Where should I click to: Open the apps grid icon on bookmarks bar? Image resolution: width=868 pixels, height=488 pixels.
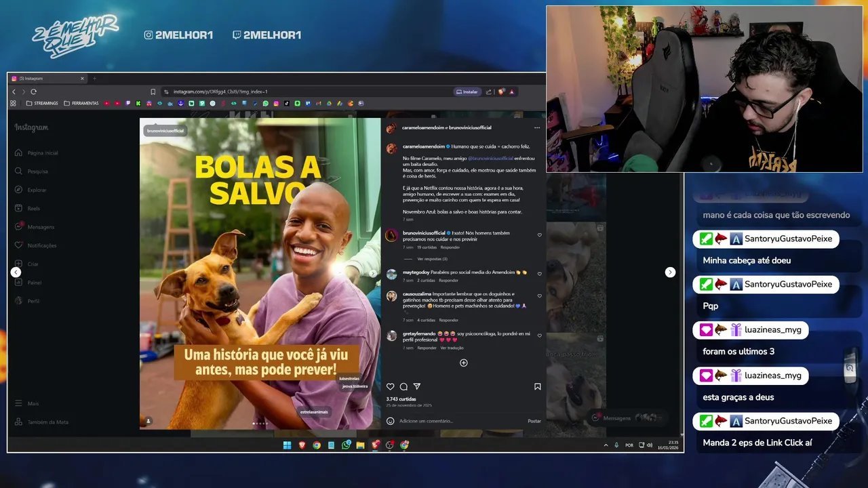pyautogui.click(x=13, y=103)
